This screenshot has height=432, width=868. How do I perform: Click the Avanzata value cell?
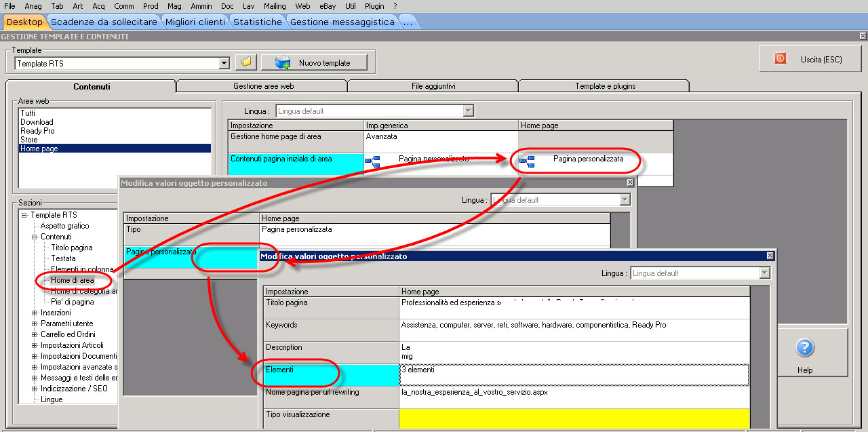coord(441,141)
